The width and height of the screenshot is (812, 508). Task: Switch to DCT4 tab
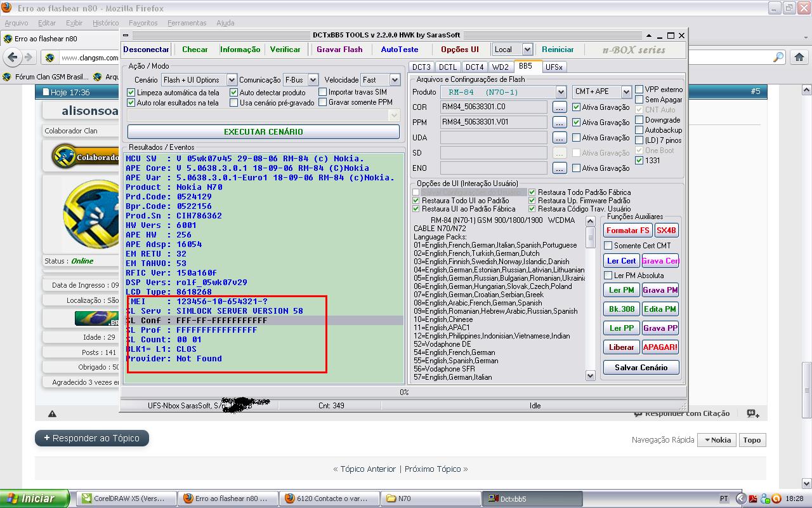[474, 67]
